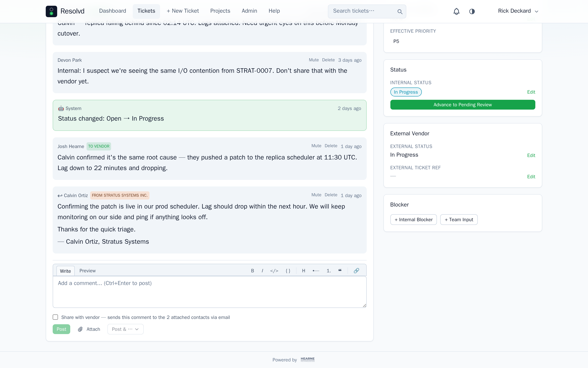This screenshot has width=588, height=368.
Task: Apply italic formatting in comment editor
Action: [262, 271]
